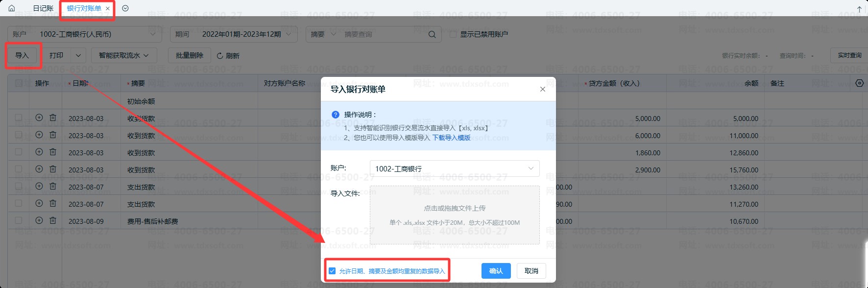
Task: Open the 日记账 tab
Action: [43, 8]
